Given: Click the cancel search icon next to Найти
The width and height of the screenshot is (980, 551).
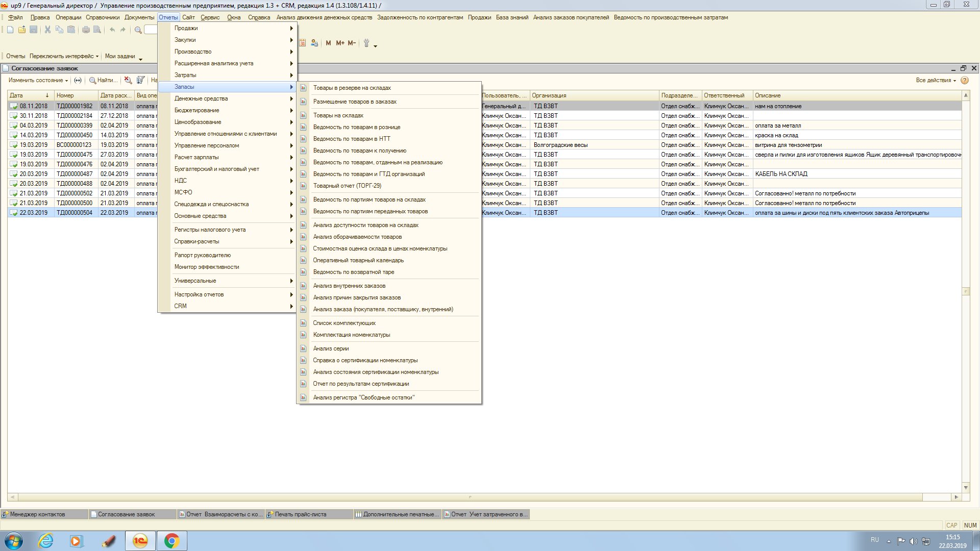Looking at the screenshot, I should coord(128,80).
